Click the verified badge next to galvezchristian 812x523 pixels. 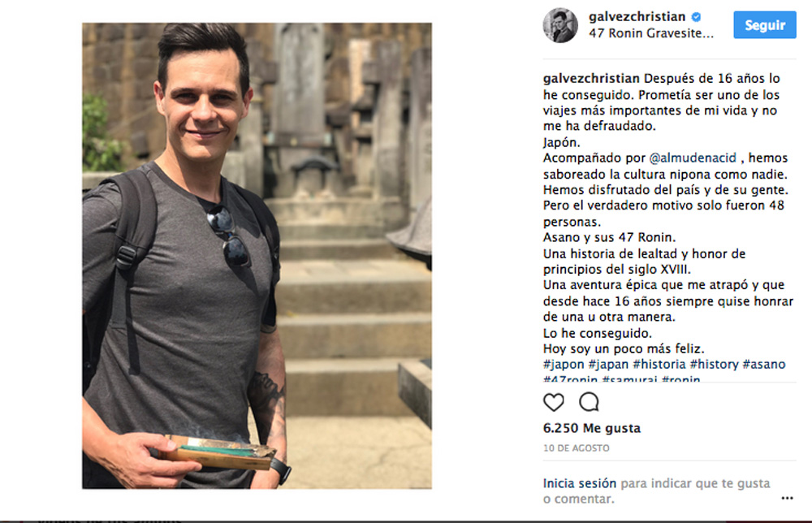click(697, 17)
